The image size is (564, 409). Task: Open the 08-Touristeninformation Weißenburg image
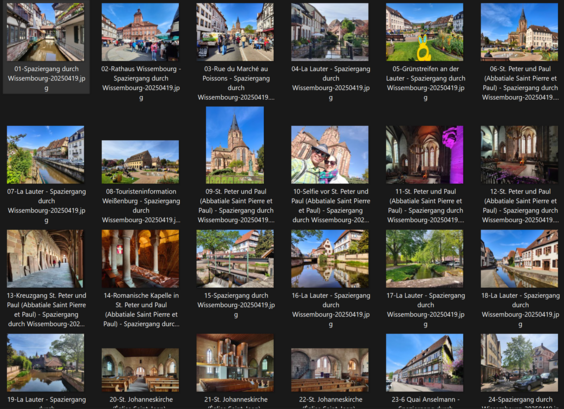(x=140, y=162)
